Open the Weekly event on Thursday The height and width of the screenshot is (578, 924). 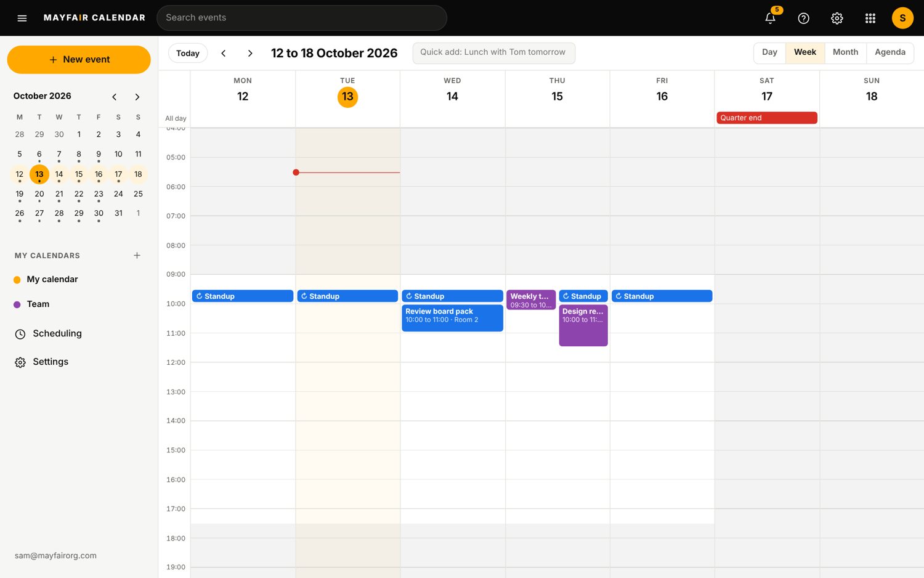tap(531, 300)
